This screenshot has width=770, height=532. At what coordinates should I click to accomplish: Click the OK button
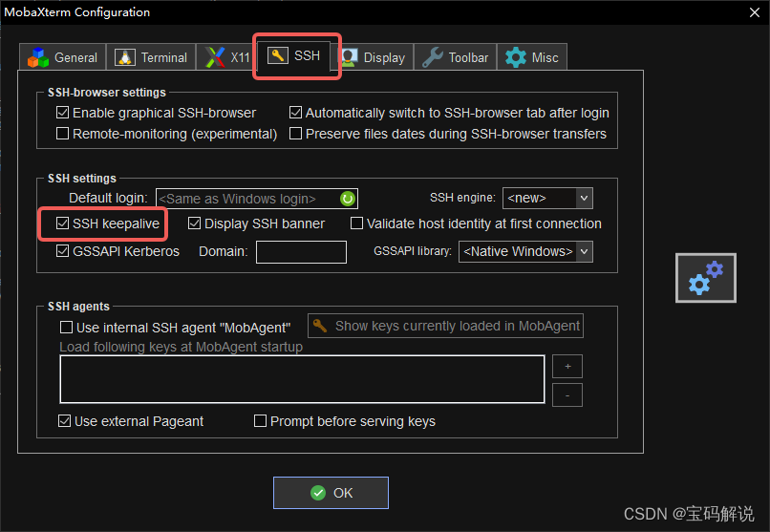coord(331,493)
